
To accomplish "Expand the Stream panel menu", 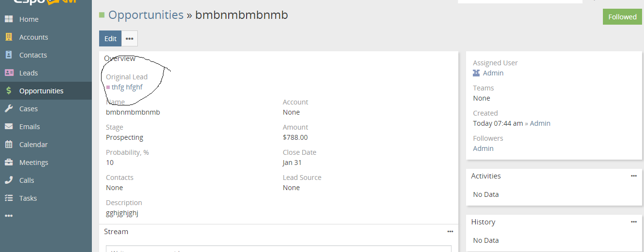I will click(450, 232).
